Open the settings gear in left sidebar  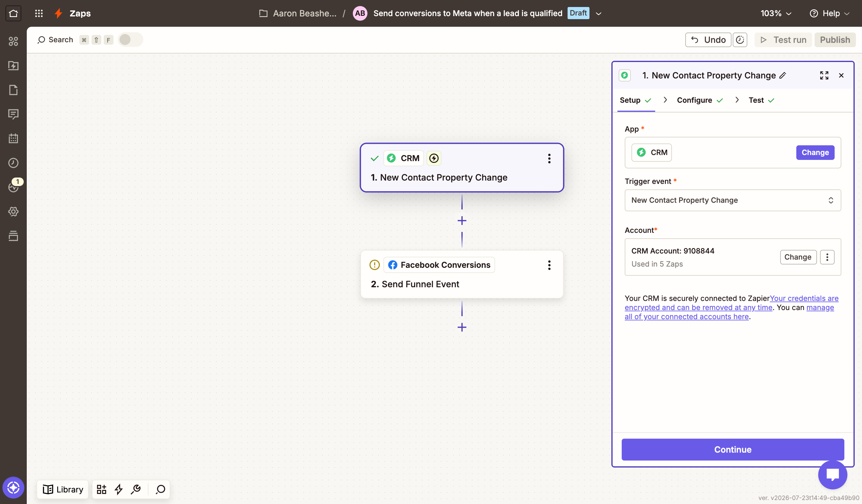coord(13,211)
